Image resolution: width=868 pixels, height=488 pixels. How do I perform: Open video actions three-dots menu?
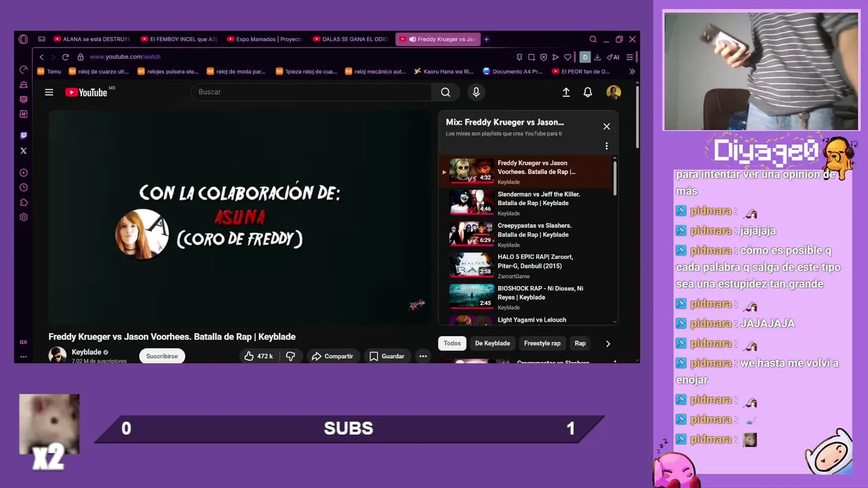(x=422, y=356)
